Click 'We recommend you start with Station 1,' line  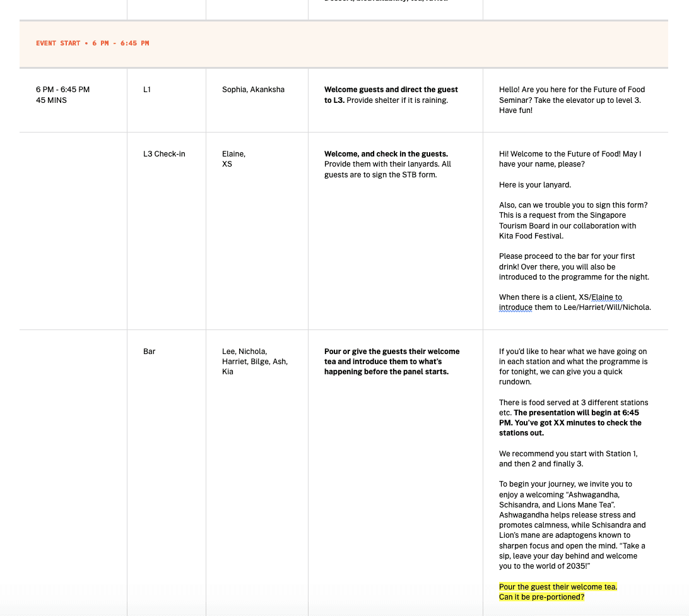click(568, 453)
